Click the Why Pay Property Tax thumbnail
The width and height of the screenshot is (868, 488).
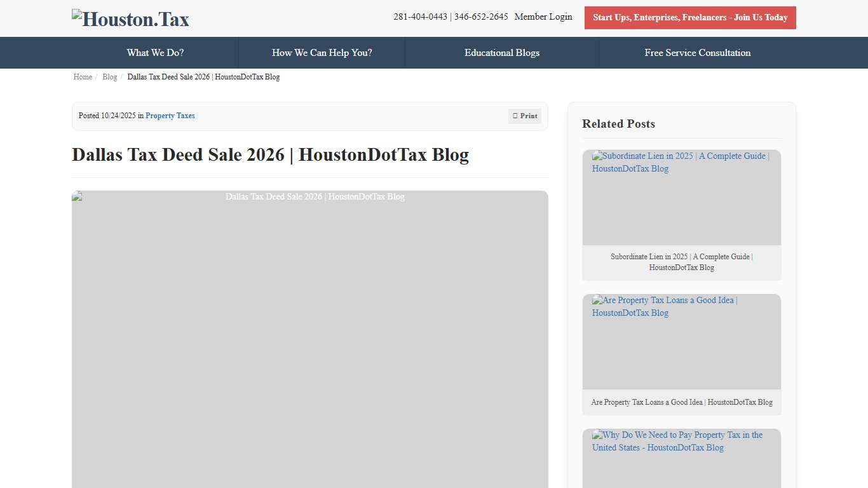tap(681, 457)
